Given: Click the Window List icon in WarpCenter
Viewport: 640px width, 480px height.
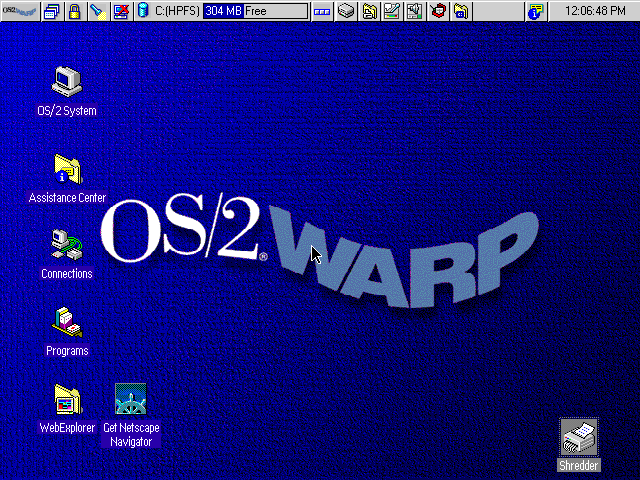Looking at the screenshot, I should (x=51, y=12).
